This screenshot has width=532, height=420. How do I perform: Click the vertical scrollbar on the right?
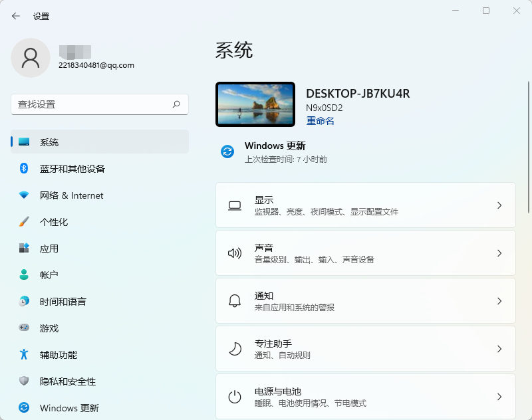[x=528, y=147]
